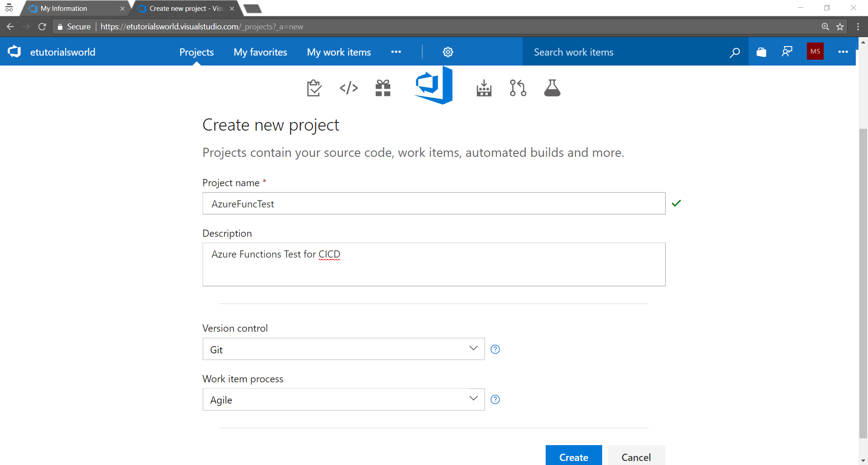Cancel project creation
Viewport: 868px width, 465px height.
point(636,456)
